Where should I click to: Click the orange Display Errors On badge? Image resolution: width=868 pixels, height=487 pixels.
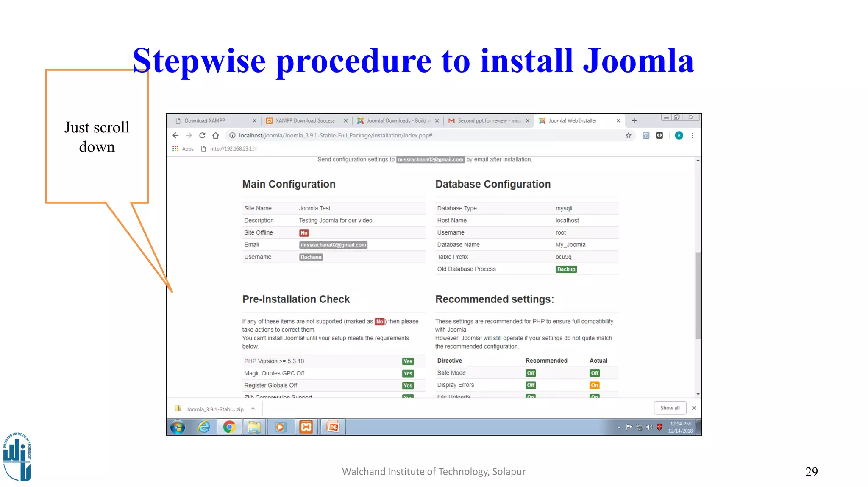[x=594, y=385]
